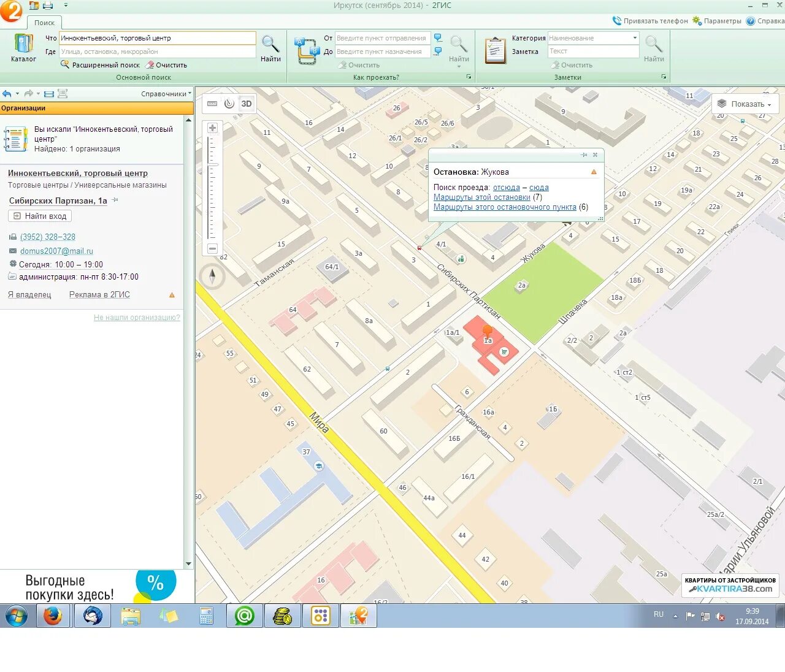
Task: Open the notes clipboard icon
Action: click(x=495, y=50)
